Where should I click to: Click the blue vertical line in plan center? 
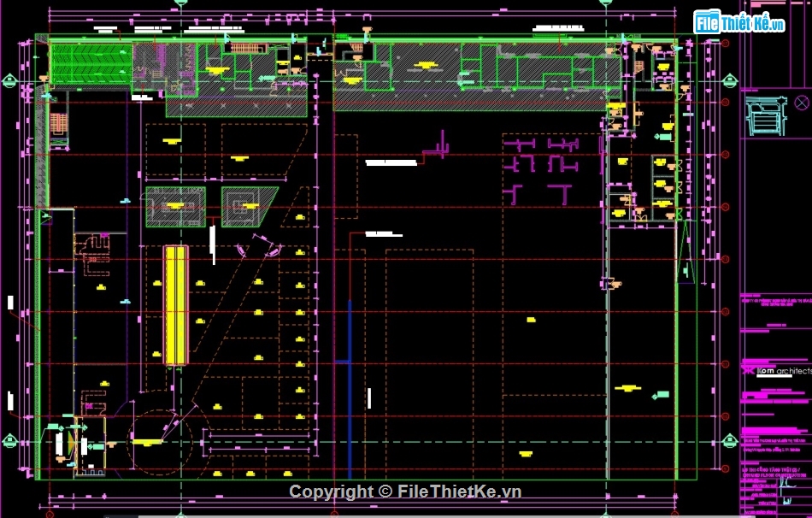(x=350, y=385)
